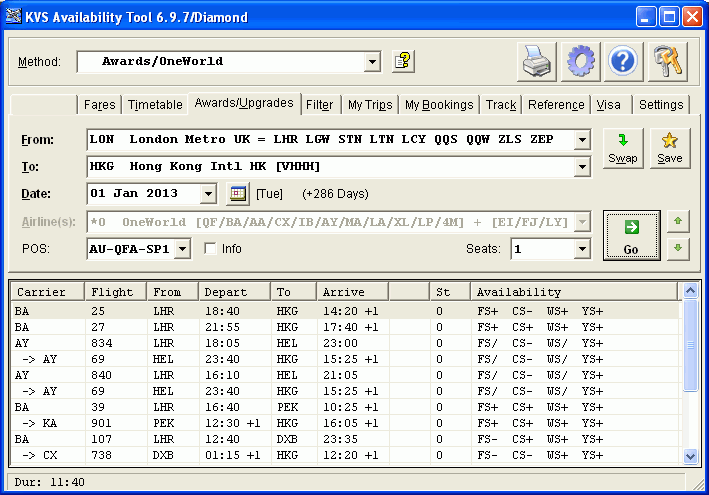Image resolution: width=709 pixels, height=495 pixels.
Task: Sort results by Depart column header
Action: pos(233,292)
